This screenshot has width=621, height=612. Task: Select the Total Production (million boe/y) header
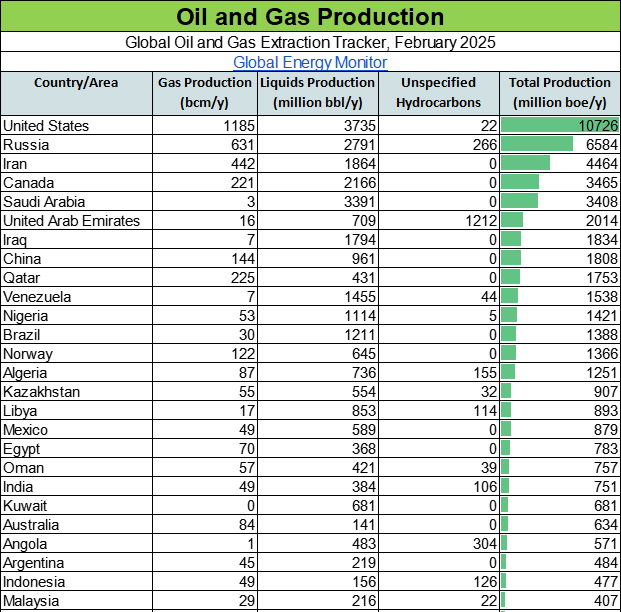[560, 93]
